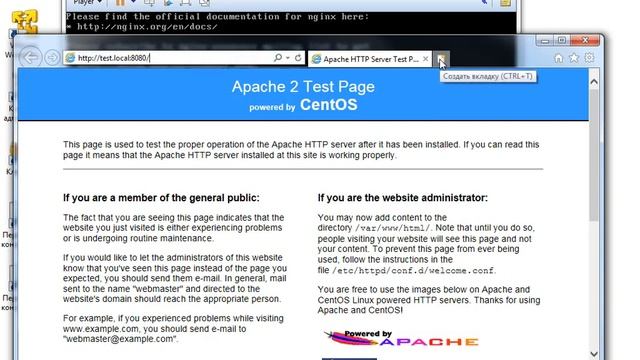Click the site icon in the address bar
Viewport: 640px width, 360px height.
pyautogui.click(x=70, y=58)
